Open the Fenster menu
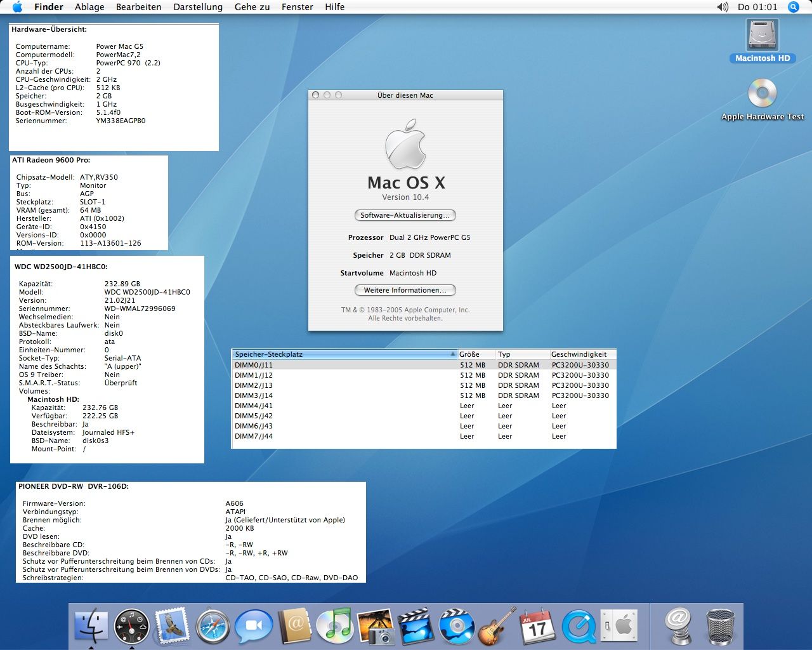This screenshot has height=650, width=812. click(x=298, y=7)
